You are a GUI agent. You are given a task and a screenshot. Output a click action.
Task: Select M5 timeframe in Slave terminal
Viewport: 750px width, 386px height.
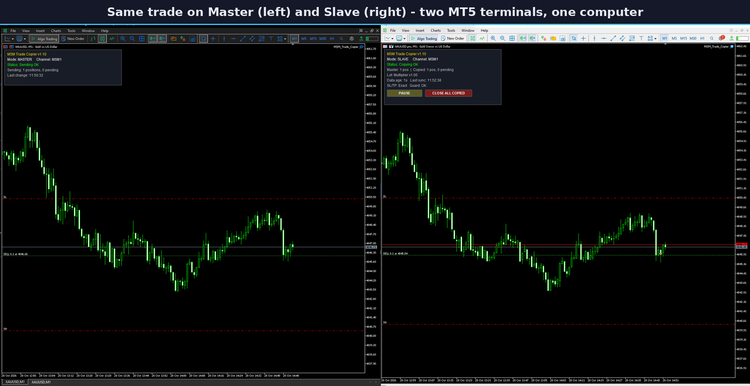point(674,38)
